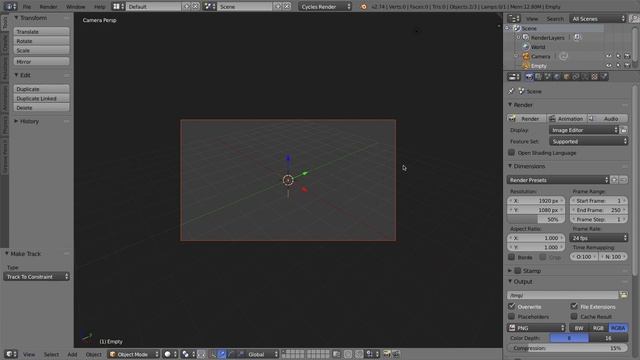The height and width of the screenshot is (360, 640).
Task: Open the Properties editor type icon
Action: [513, 77]
